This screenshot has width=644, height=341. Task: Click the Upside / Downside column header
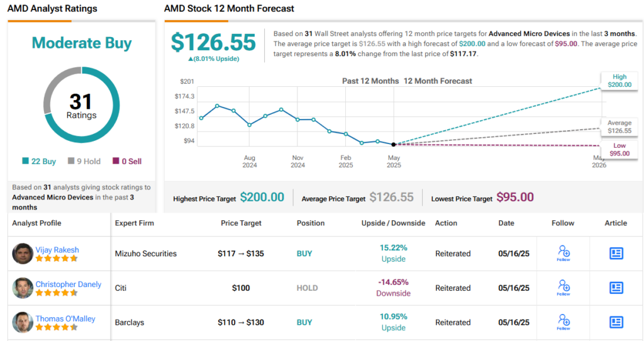(x=393, y=223)
